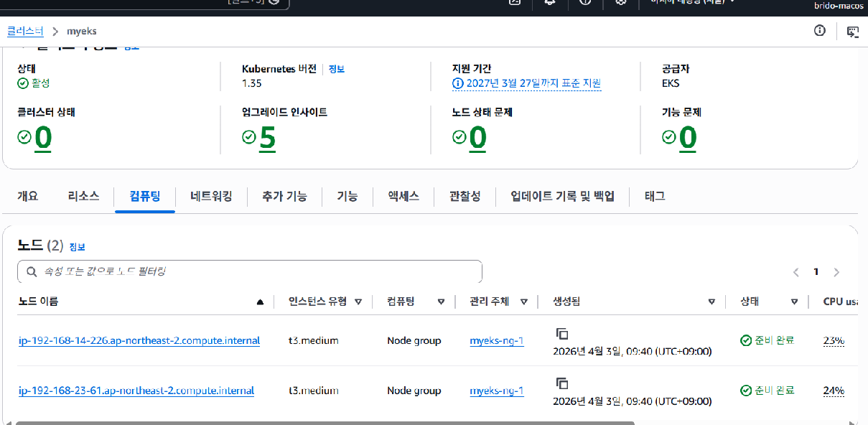Click the terminal icon beside the info icon
This screenshot has height=425, width=868.
coord(852,31)
